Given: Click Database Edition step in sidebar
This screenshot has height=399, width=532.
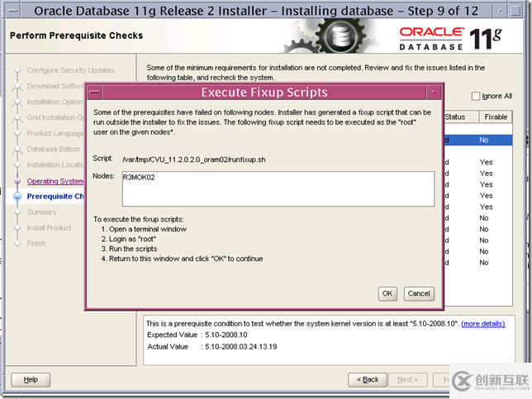Looking at the screenshot, I should [x=53, y=149].
